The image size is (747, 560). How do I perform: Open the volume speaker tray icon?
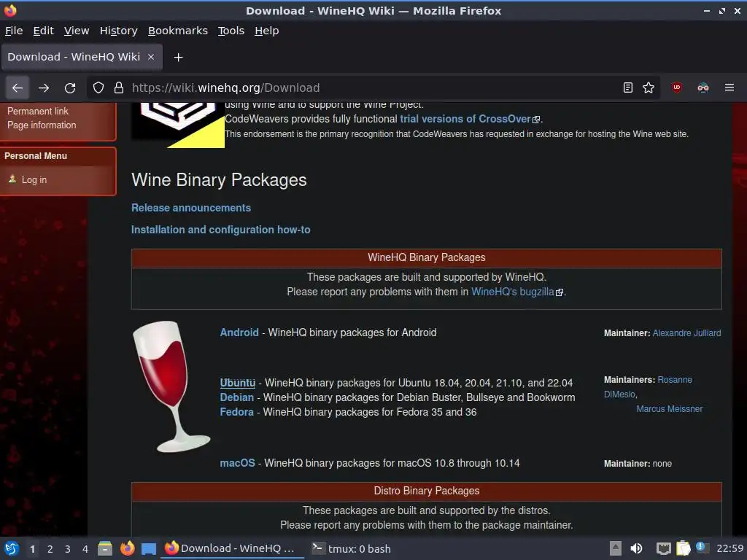636,548
